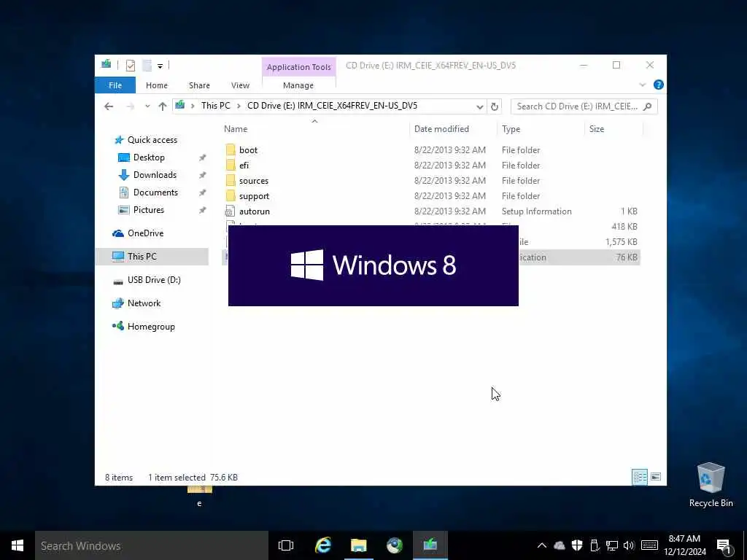Refresh the current folder view
The height and width of the screenshot is (560, 747).
tap(495, 106)
